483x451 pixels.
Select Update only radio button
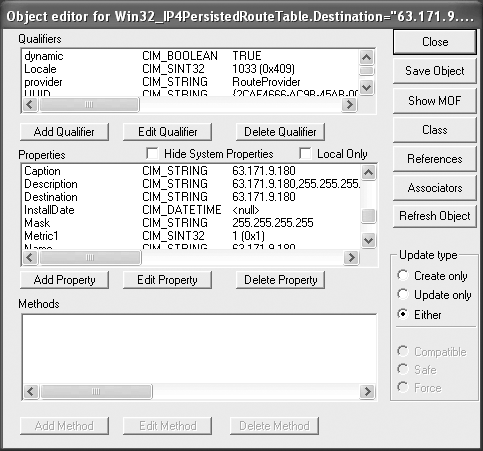(403, 294)
